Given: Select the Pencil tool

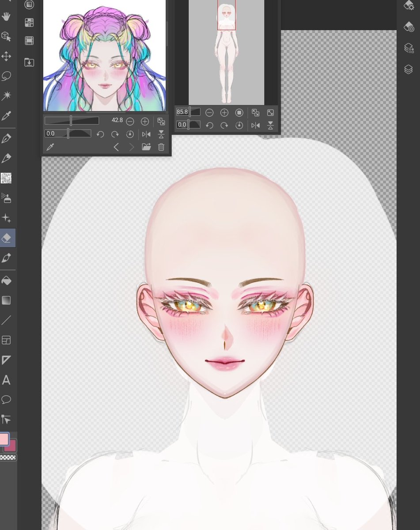Looking at the screenshot, I should [x=6, y=158].
